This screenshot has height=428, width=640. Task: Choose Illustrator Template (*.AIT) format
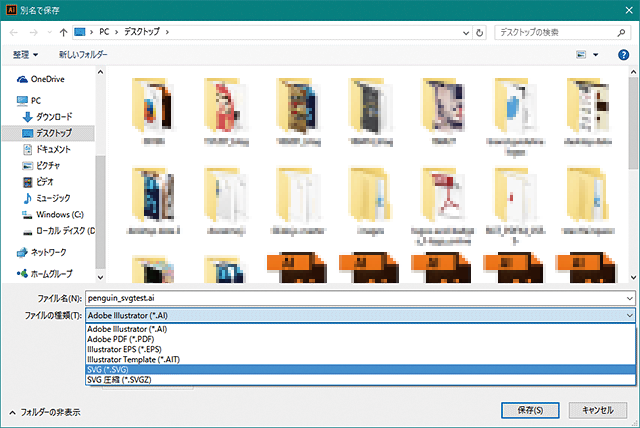pos(361,359)
